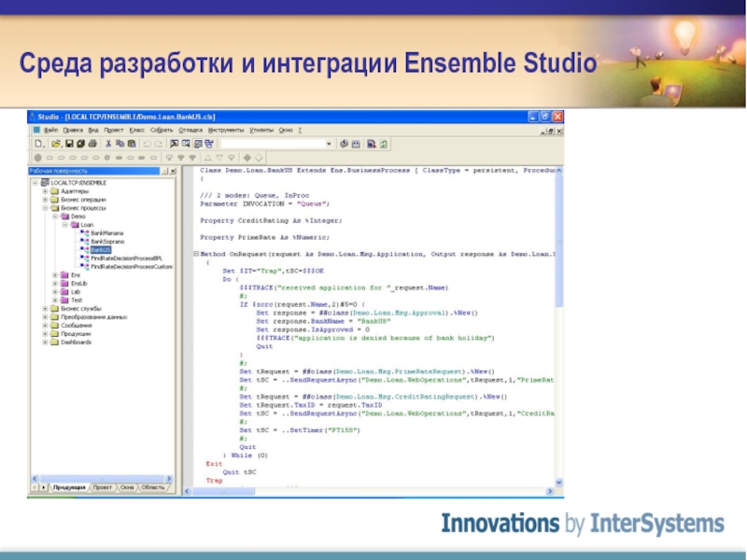Open the toolbar combo box dropdown

tap(330, 144)
